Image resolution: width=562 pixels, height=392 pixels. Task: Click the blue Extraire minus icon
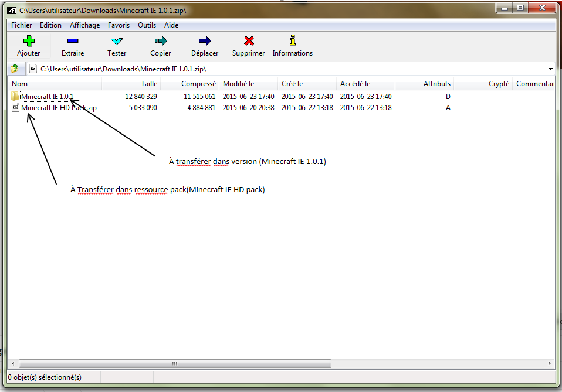coord(73,41)
